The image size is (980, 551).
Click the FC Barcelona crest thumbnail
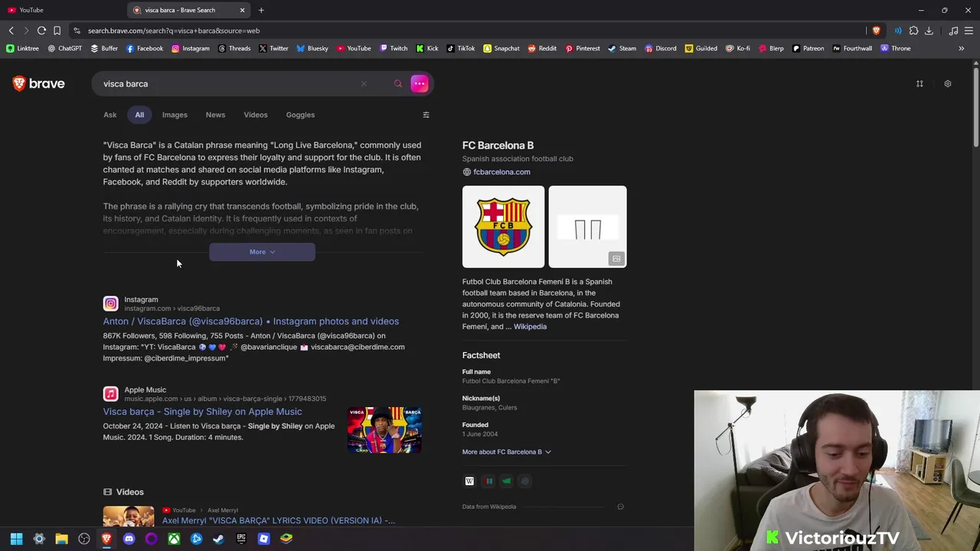pyautogui.click(x=503, y=227)
